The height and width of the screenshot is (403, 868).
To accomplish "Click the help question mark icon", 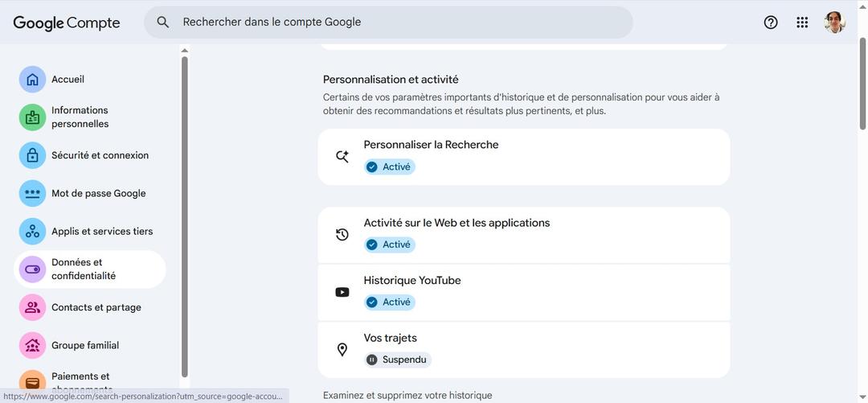I will pos(771,23).
